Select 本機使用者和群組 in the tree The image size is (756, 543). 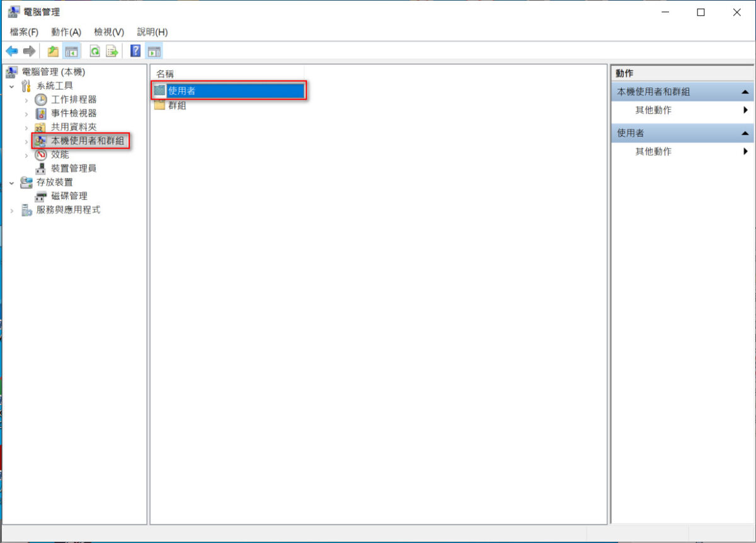point(88,140)
